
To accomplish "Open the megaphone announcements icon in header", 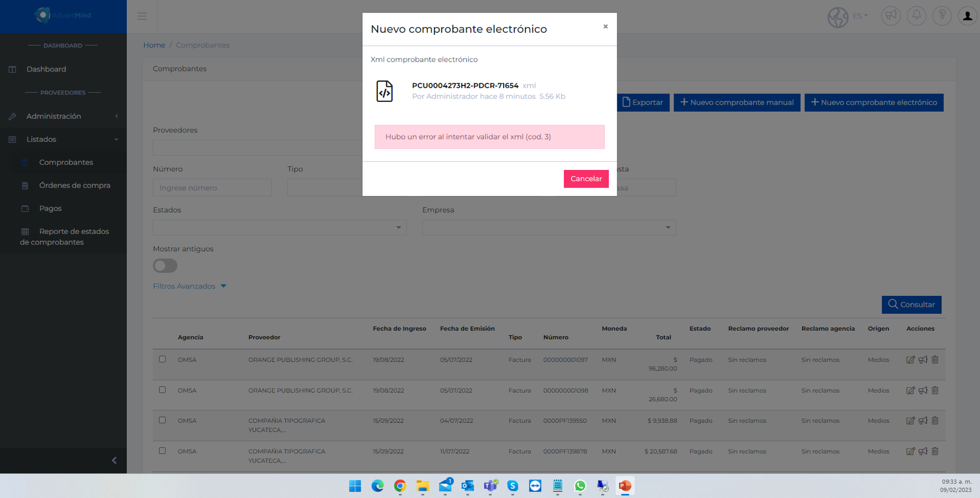I will click(x=891, y=16).
